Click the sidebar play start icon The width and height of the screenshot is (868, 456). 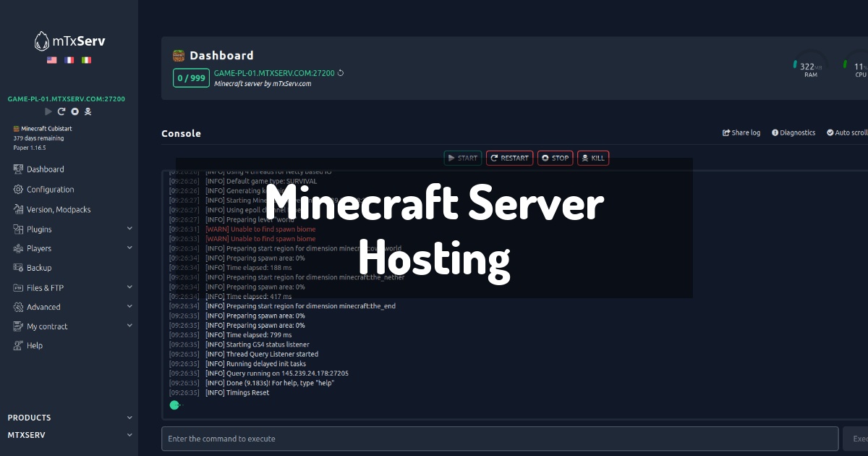pyautogui.click(x=48, y=111)
